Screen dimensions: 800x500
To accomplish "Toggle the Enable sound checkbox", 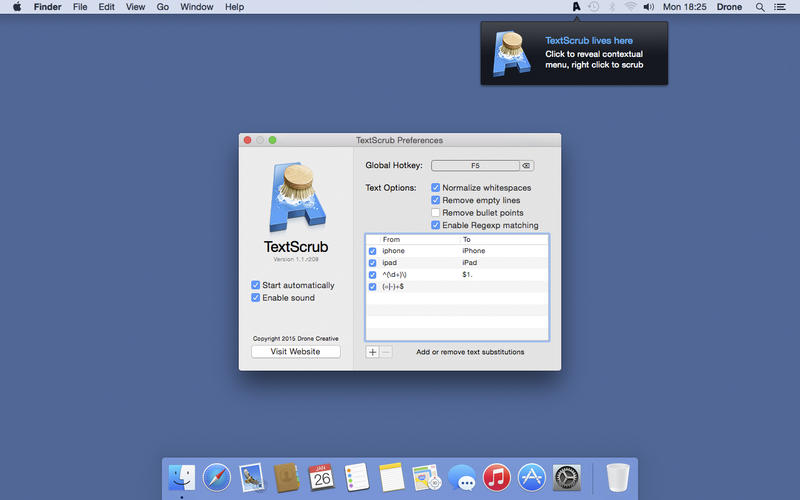I will point(256,298).
